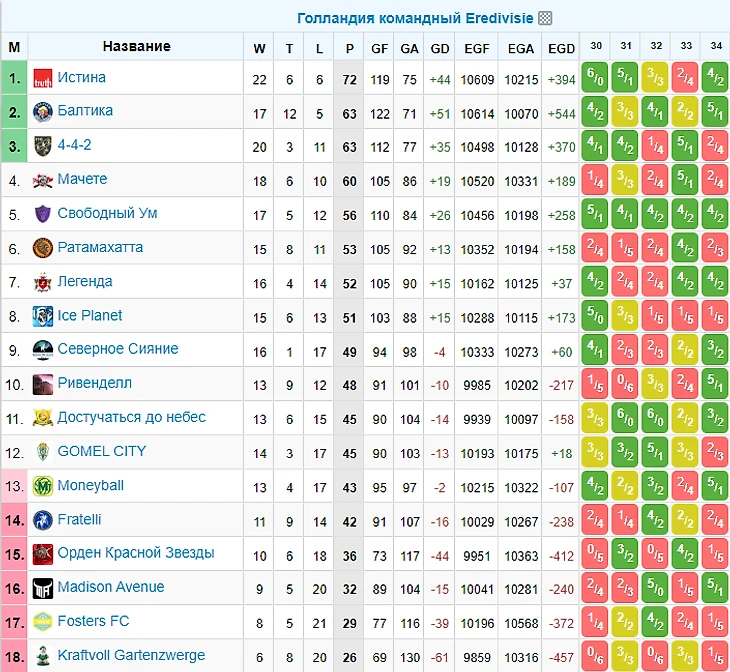The image size is (730, 672).
Task: Click the Madison Avenue team logo
Action: click(x=43, y=589)
